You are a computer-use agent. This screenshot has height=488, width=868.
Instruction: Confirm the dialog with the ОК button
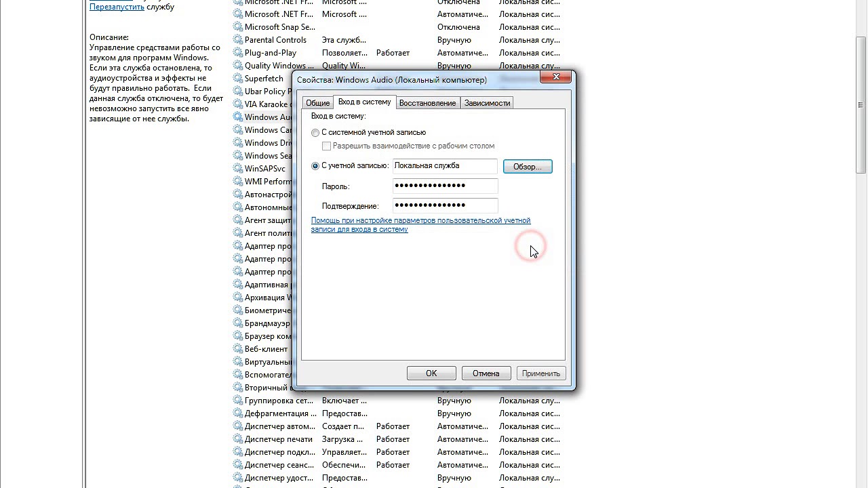[431, 373]
